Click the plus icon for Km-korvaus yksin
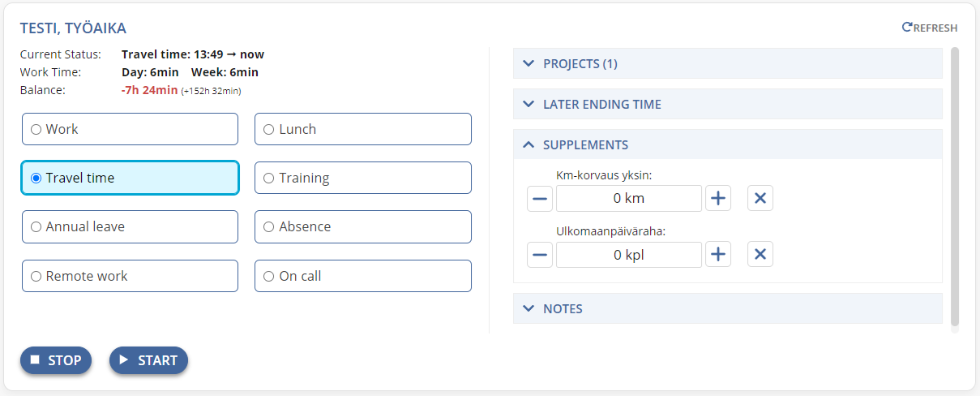 (x=718, y=198)
